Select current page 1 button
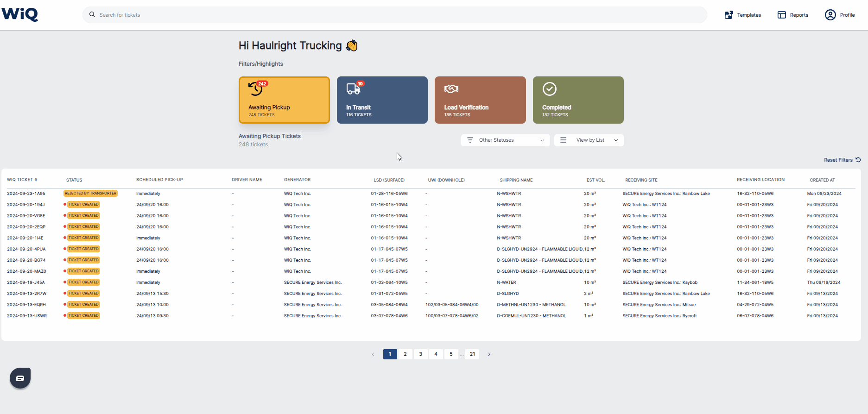Screen dimensions: 868x414 390,354
